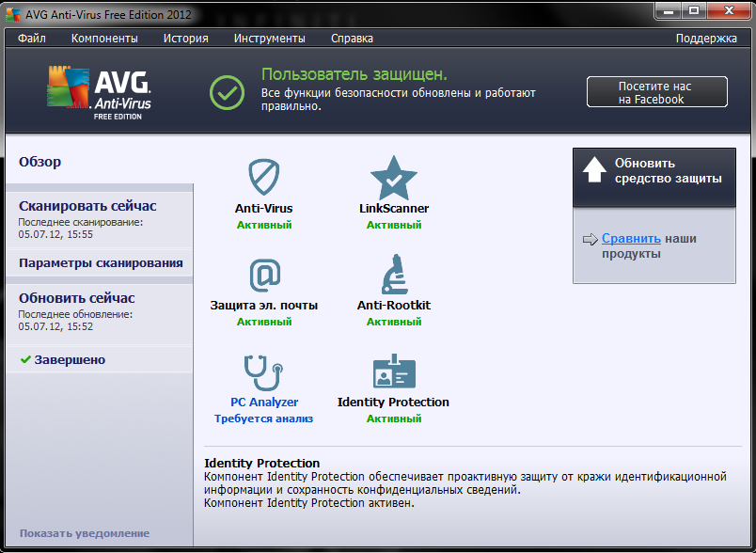
Task: Open the История menu
Action: pyautogui.click(x=185, y=38)
